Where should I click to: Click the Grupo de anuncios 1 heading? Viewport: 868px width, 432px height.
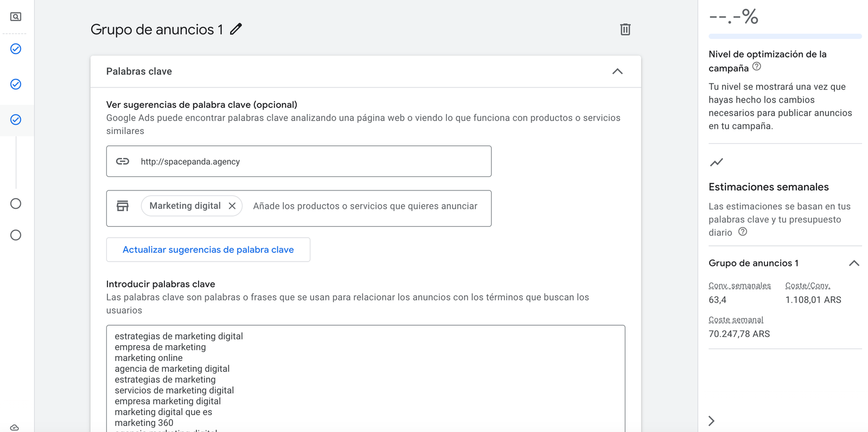click(157, 29)
